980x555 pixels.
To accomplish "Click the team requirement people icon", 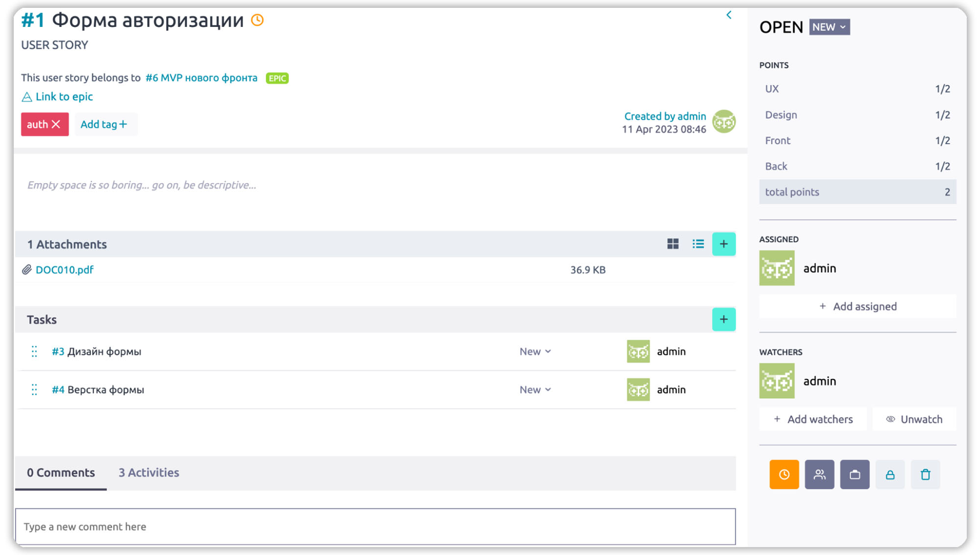I will (x=819, y=474).
